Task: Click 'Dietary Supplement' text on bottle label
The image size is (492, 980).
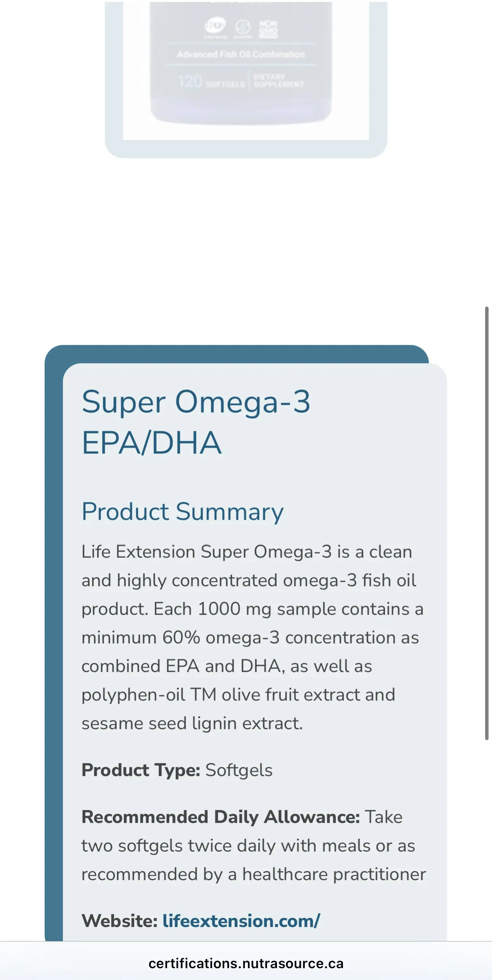Action: [279, 81]
